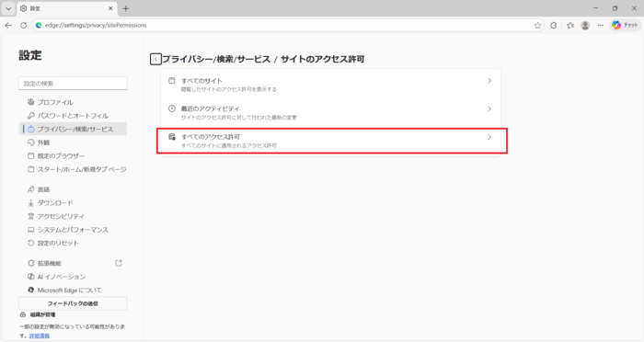
Task: Open プロファイル settings section
Action: pos(73,102)
